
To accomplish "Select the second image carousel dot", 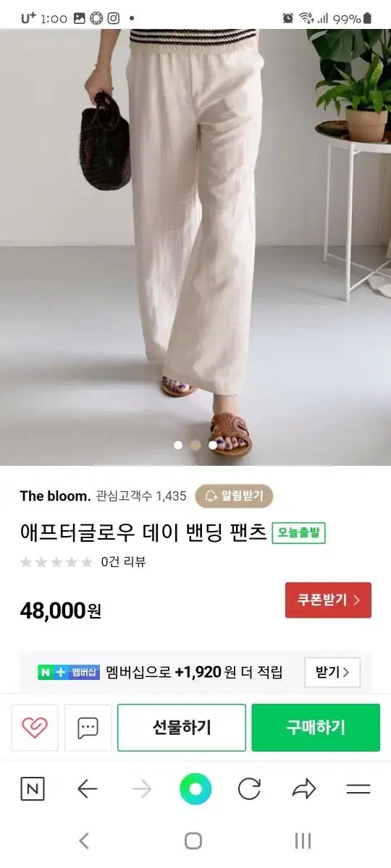I will pyautogui.click(x=195, y=445).
